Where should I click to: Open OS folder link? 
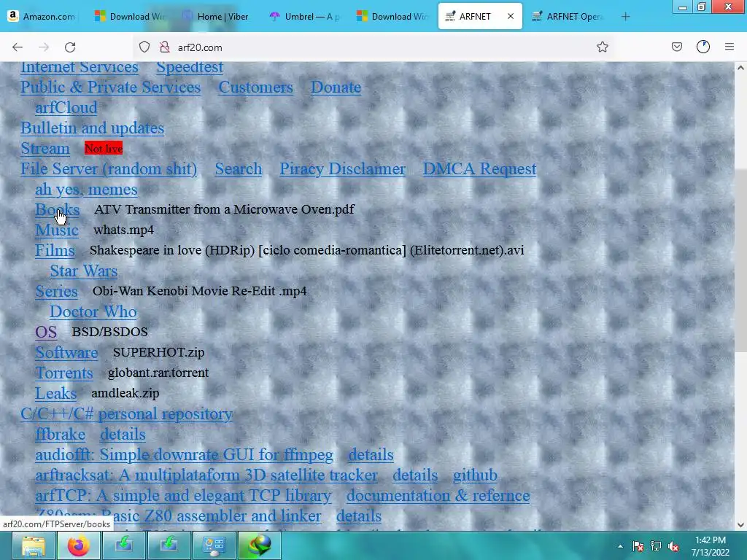click(46, 332)
